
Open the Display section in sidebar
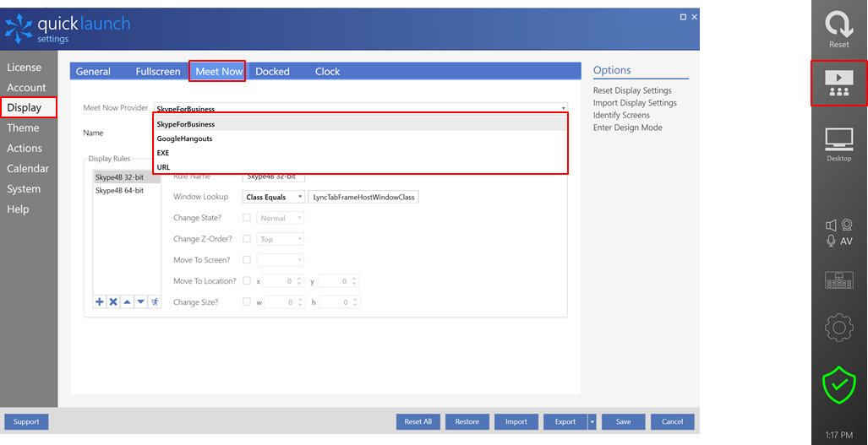click(29, 108)
